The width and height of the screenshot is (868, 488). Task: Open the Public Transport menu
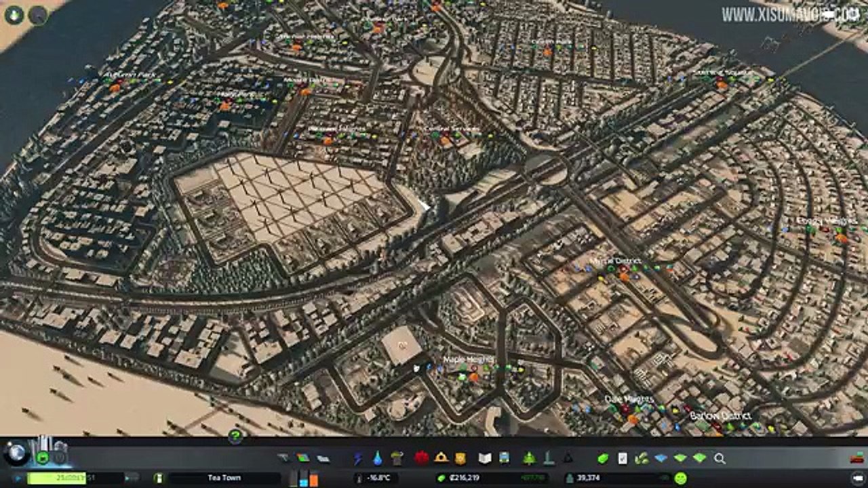coord(505,459)
